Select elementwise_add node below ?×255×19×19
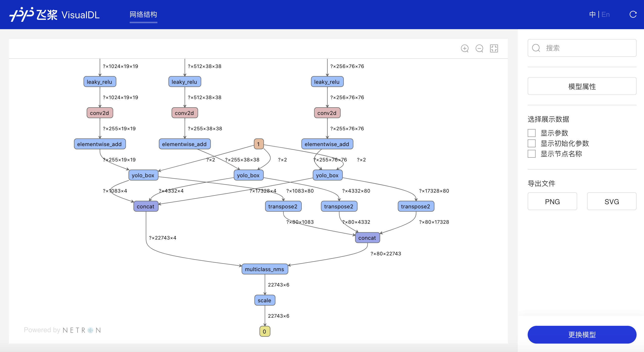The height and width of the screenshot is (352, 644). tap(99, 144)
